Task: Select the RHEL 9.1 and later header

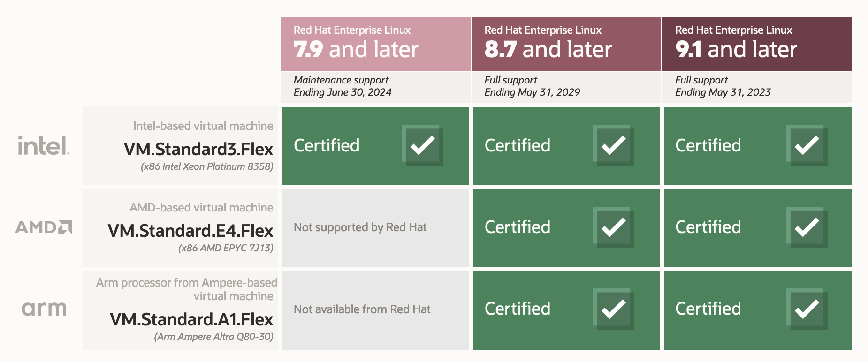Action: (x=756, y=44)
